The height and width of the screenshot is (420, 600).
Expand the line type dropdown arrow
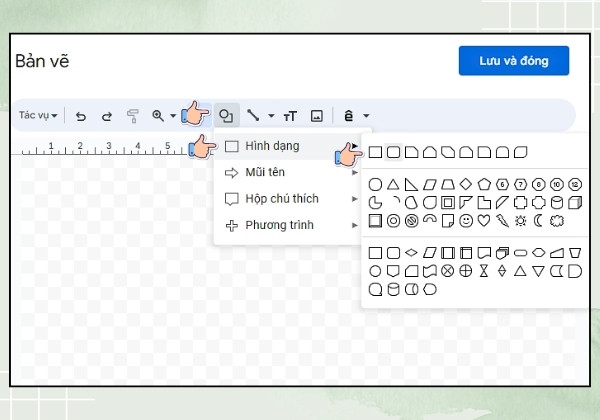click(271, 116)
